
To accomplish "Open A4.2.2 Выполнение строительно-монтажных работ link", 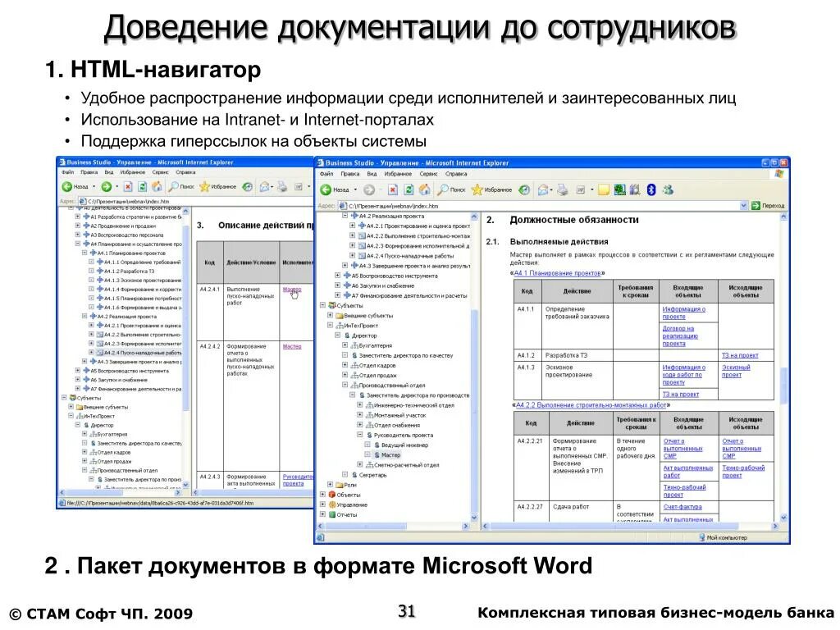I will [591, 405].
